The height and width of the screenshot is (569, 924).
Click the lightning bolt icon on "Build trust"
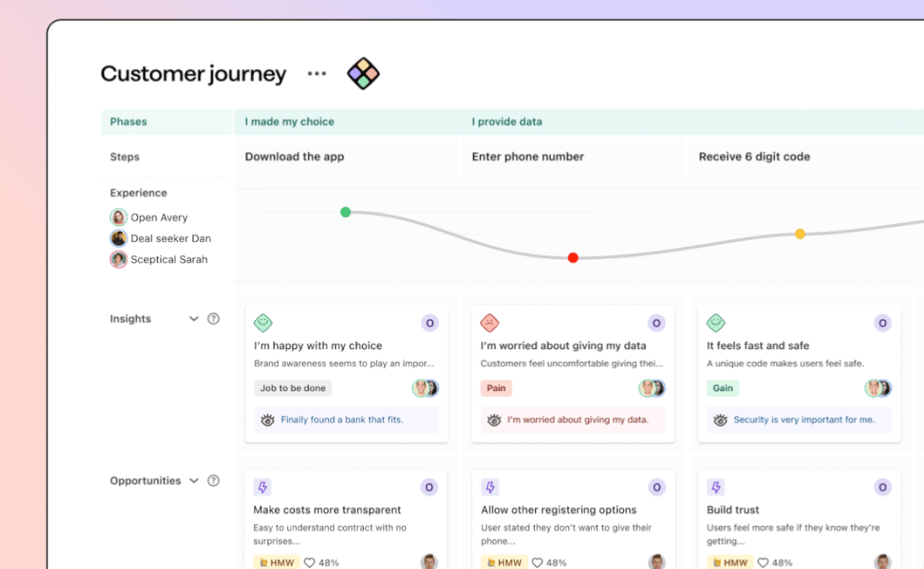pyautogui.click(x=716, y=486)
